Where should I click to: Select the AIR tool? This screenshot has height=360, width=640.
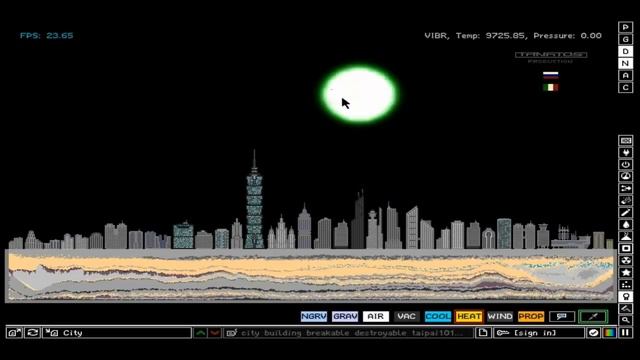pos(376,316)
